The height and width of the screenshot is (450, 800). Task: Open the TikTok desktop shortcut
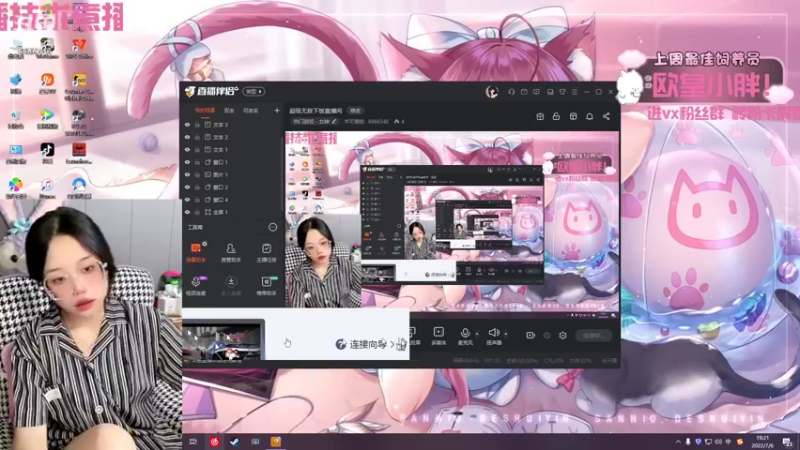click(47, 152)
